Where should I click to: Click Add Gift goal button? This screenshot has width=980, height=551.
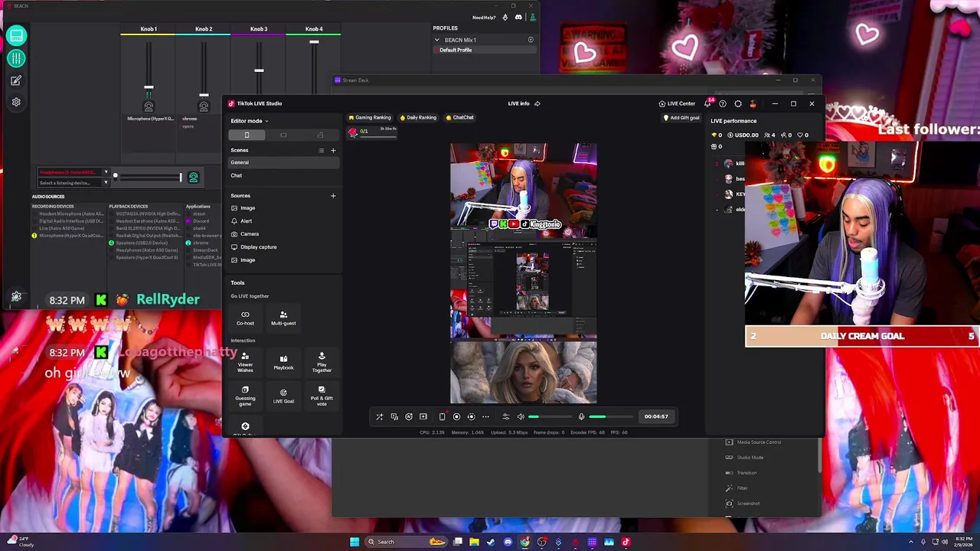(x=681, y=118)
